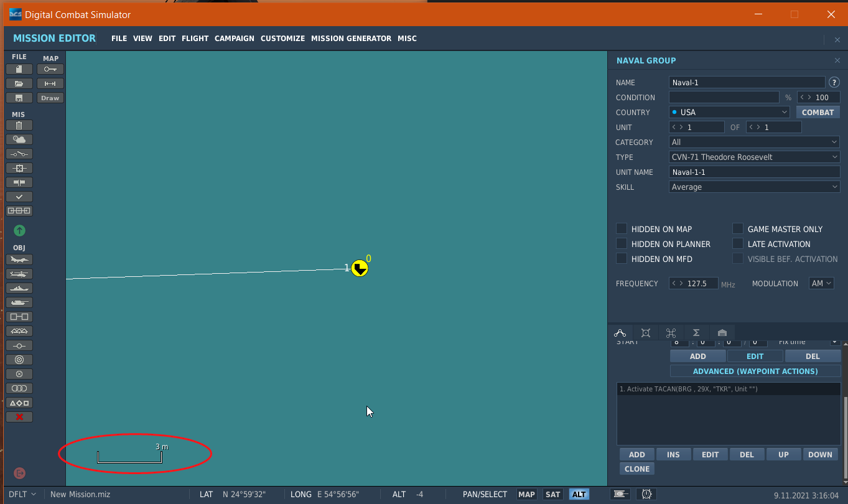
Task: Enable HIDDEN ON PLANNER checkbox
Action: click(x=622, y=243)
